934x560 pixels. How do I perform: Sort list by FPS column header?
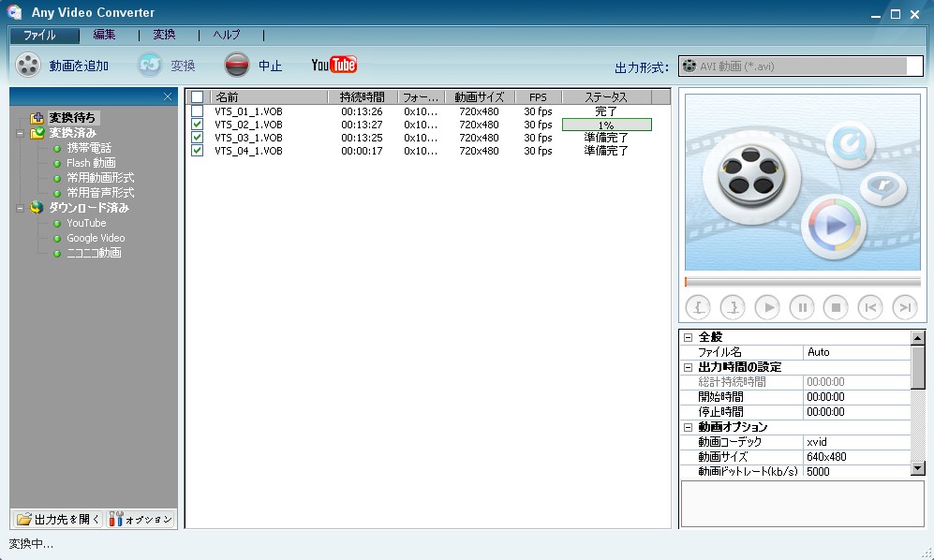tap(538, 96)
